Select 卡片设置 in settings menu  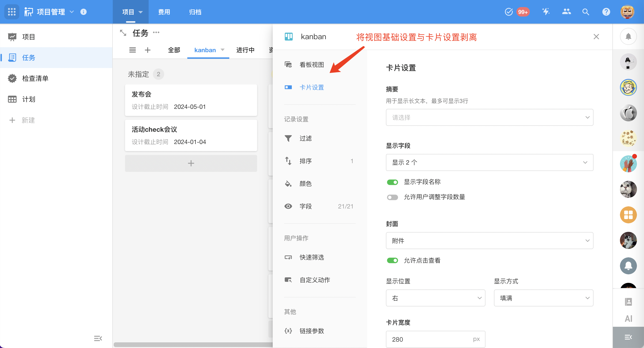point(320,87)
